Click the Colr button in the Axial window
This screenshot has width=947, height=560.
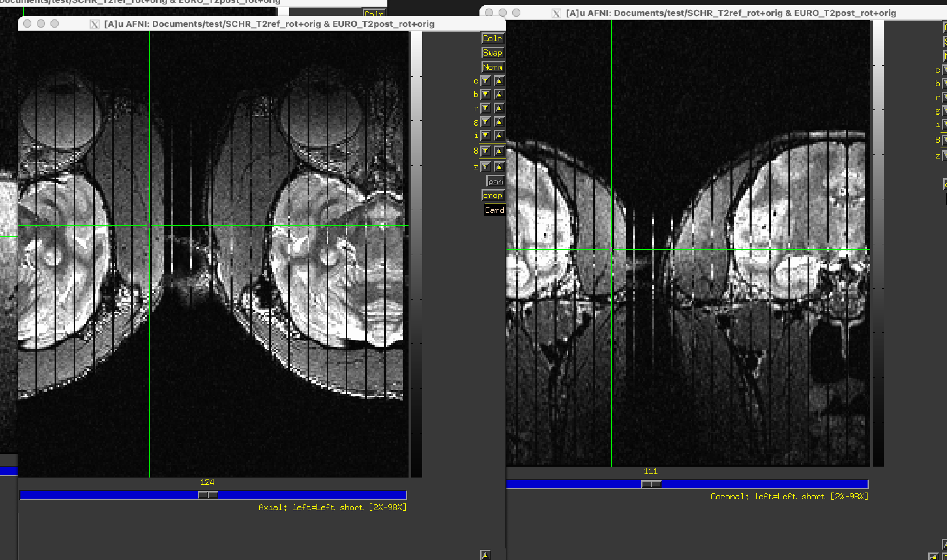click(x=492, y=39)
